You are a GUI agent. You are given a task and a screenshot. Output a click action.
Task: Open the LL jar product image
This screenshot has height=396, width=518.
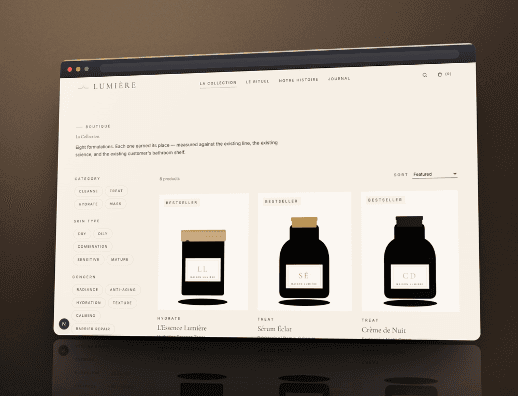pos(203,252)
